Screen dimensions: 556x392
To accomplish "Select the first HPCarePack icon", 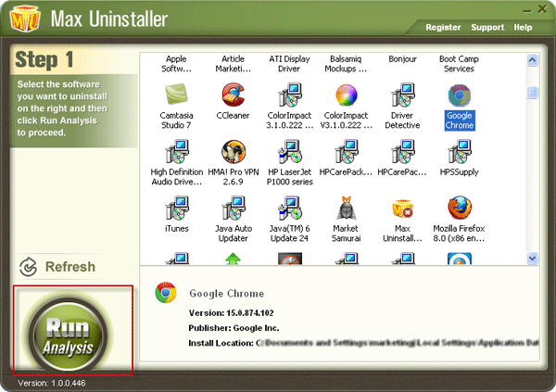I will click(347, 151).
